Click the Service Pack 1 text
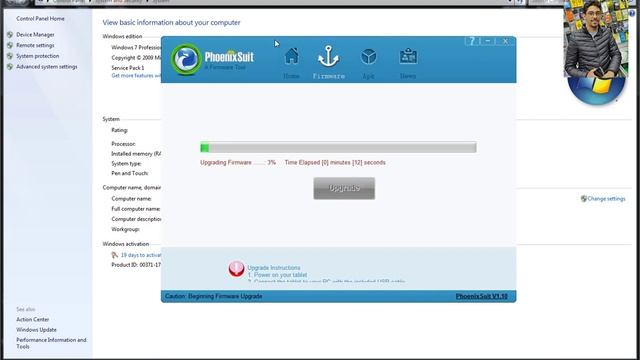The height and width of the screenshot is (360, 640). (x=128, y=68)
